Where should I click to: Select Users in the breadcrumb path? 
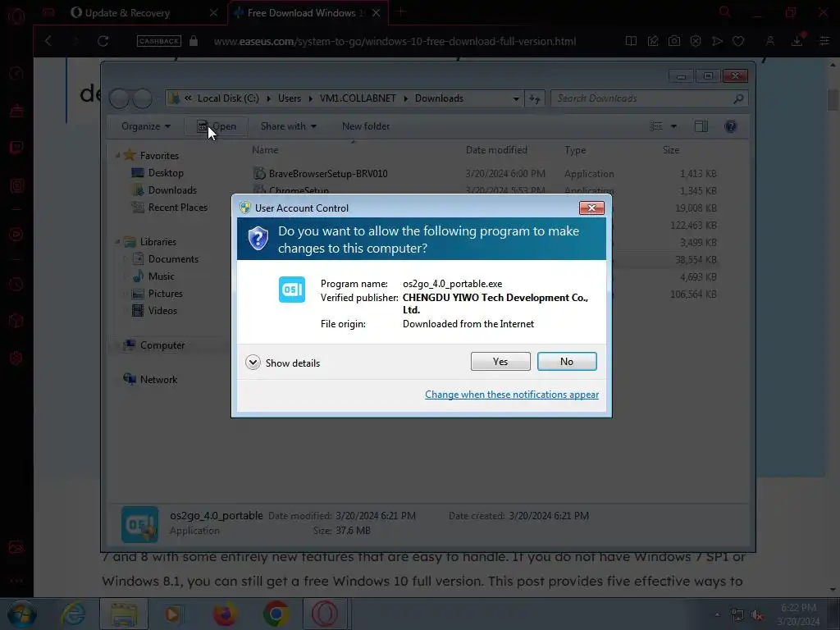click(x=290, y=98)
